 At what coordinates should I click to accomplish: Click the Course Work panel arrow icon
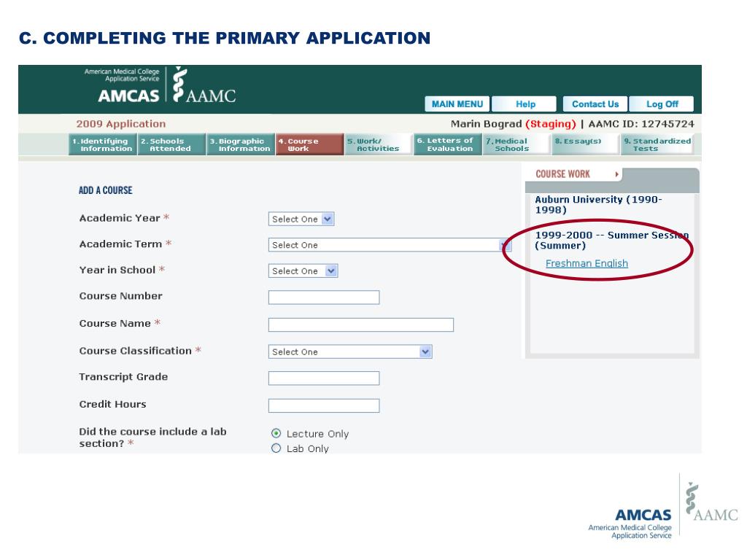pos(616,174)
